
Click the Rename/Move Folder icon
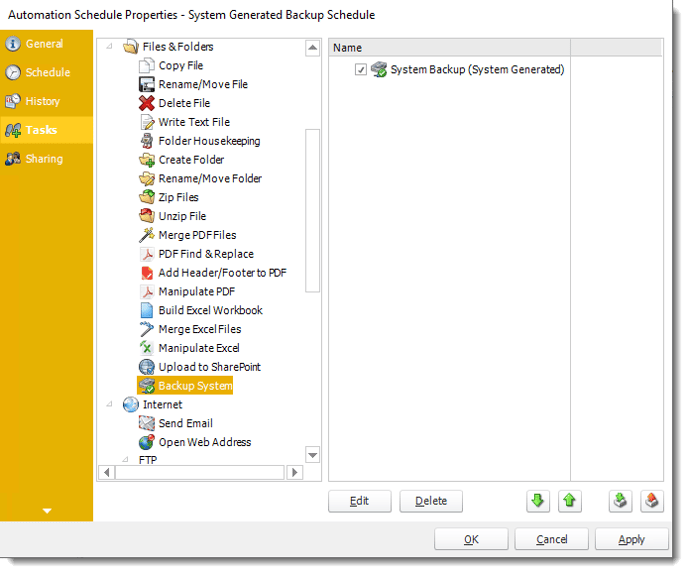coord(147,179)
